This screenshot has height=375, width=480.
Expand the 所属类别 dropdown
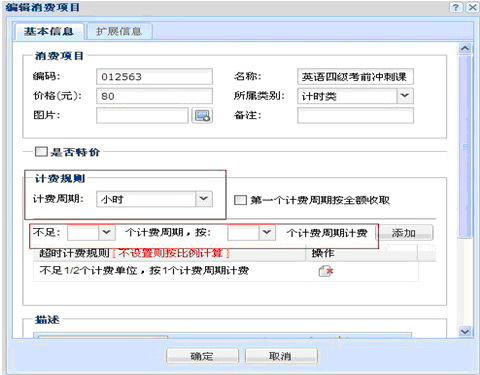(x=405, y=96)
